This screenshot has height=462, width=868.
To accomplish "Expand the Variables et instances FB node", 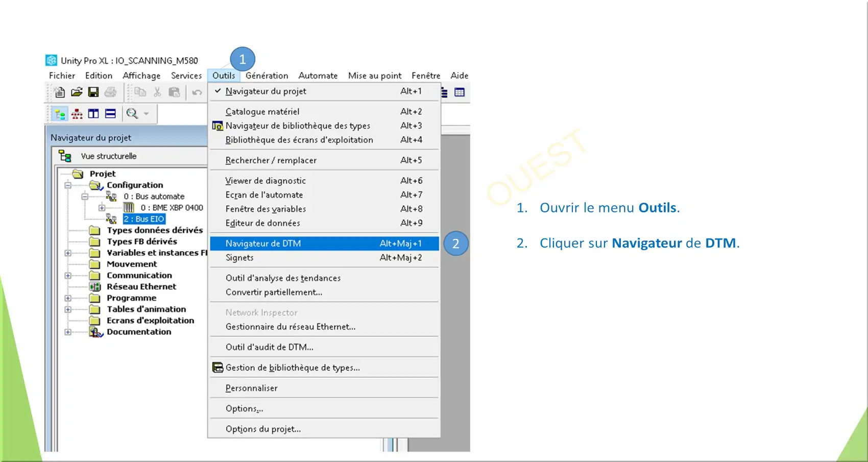I will pos(68,253).
